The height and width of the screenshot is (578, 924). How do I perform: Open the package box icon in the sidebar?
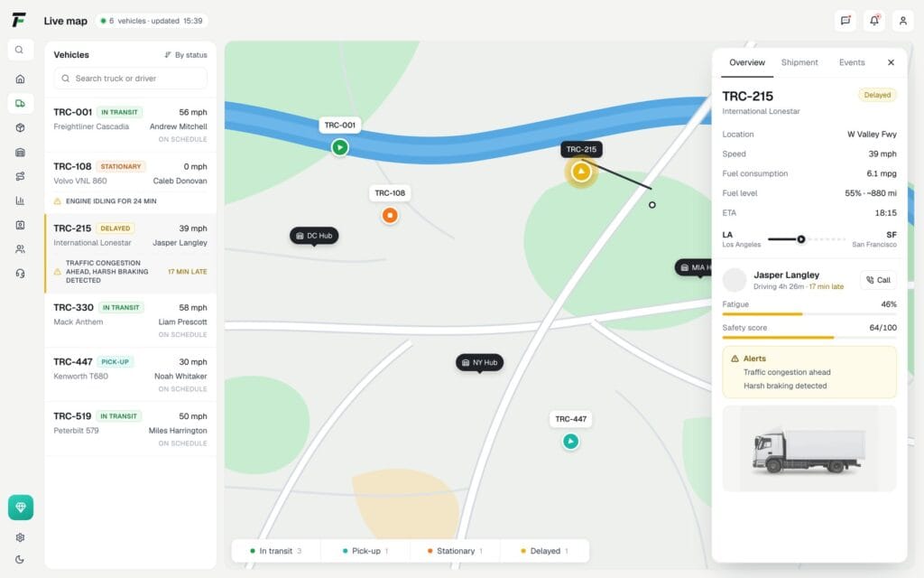click(x=20, y=127)
